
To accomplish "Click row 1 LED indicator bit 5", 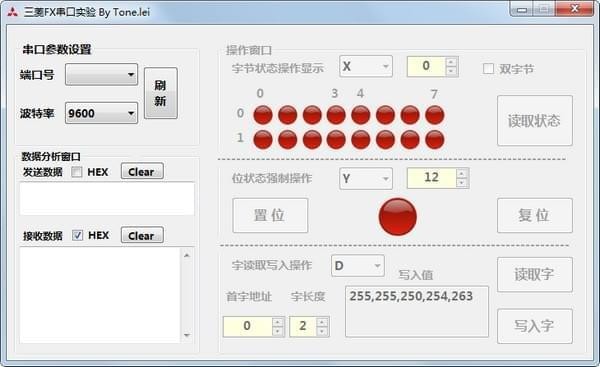I will 385,139.
